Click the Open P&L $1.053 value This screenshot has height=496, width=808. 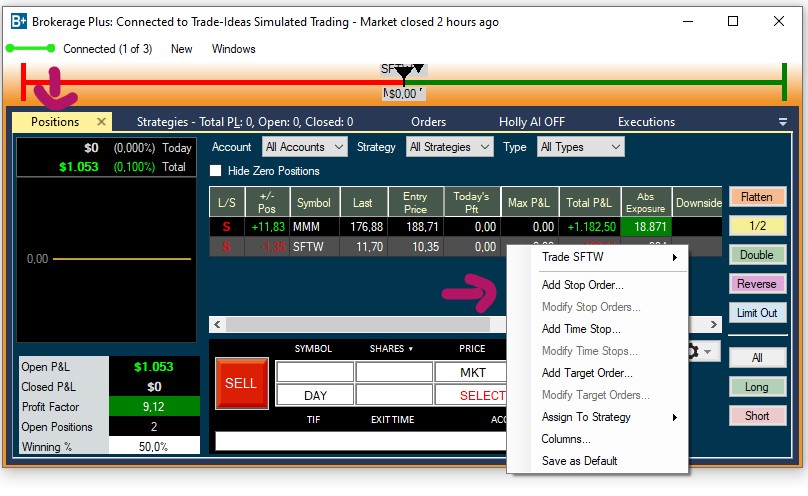coord(154,367)
